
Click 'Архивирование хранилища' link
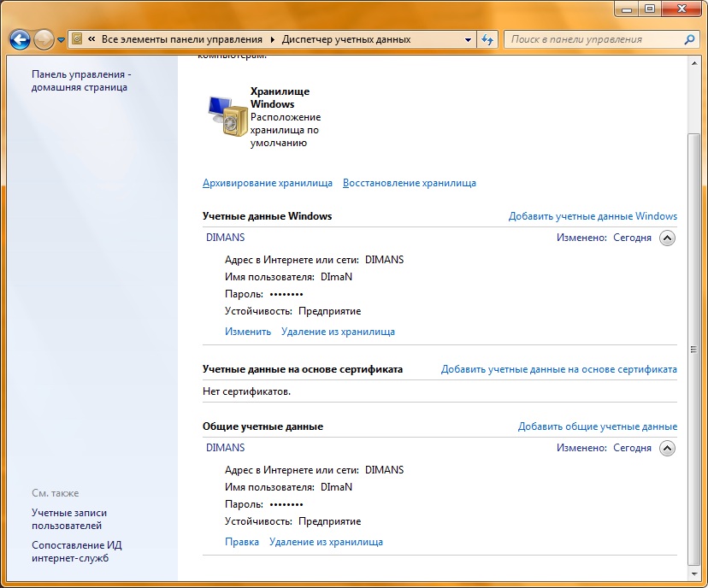point(268,183)
